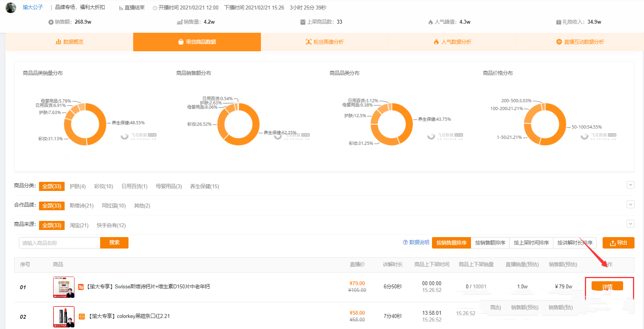Sort by 按讲解时长排序
644x329 pixels.
[x=575, y=243]
